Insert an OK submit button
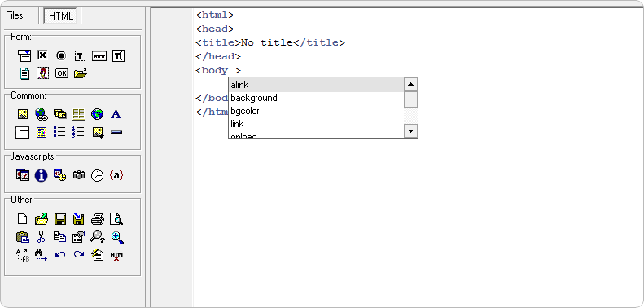644x308 pixels. (x=62, y=73)
